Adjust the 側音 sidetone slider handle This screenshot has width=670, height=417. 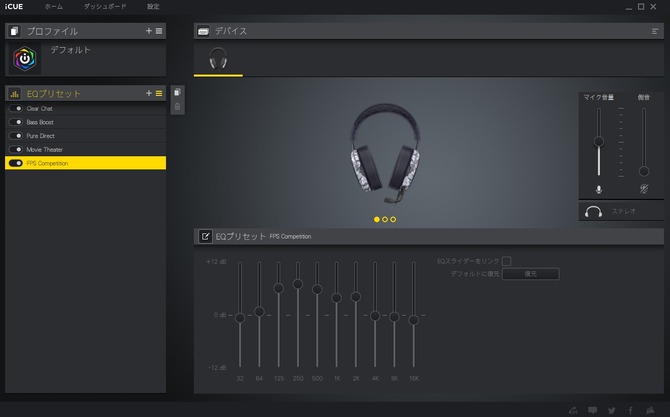(644, 171)
